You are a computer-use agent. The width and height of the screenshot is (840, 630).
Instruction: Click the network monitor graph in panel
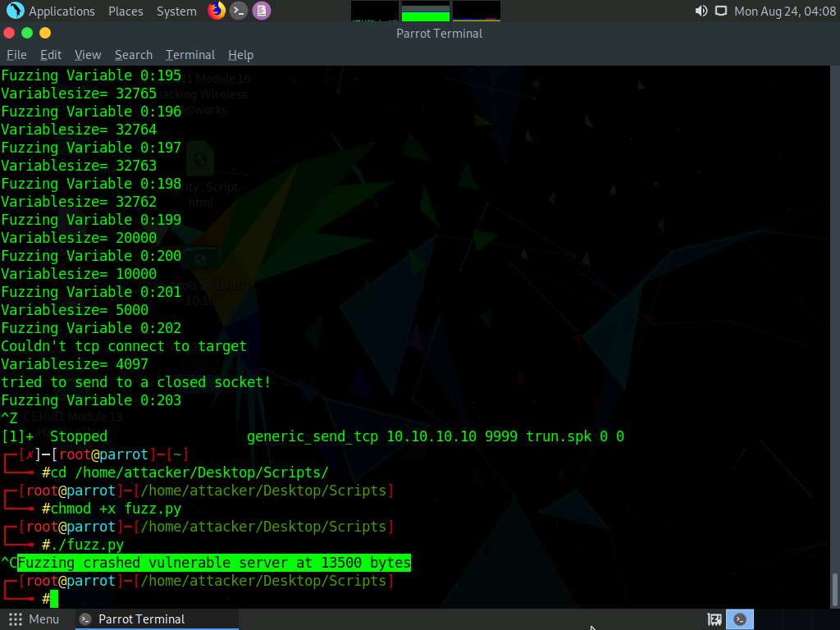(477, 11)
